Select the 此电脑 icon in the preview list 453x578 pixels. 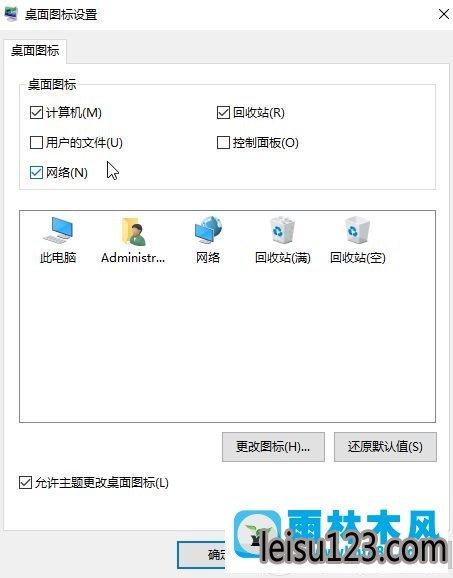[x=58, y=240]
